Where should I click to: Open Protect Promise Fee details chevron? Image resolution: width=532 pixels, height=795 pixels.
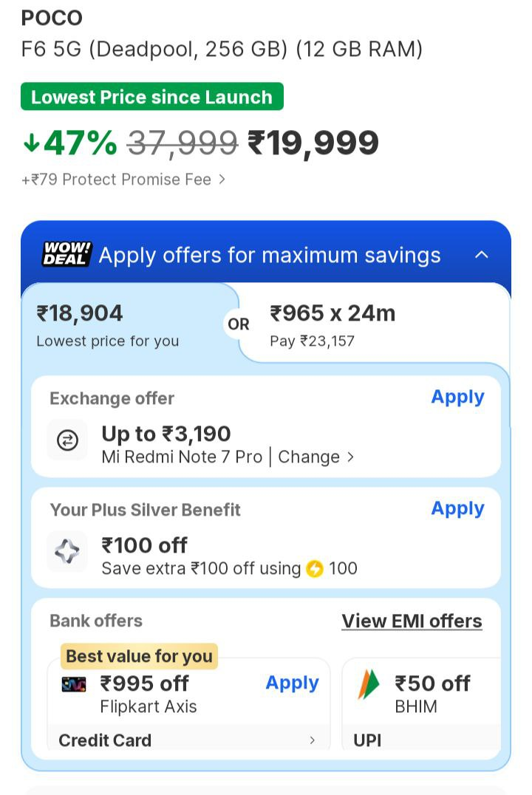222,180
